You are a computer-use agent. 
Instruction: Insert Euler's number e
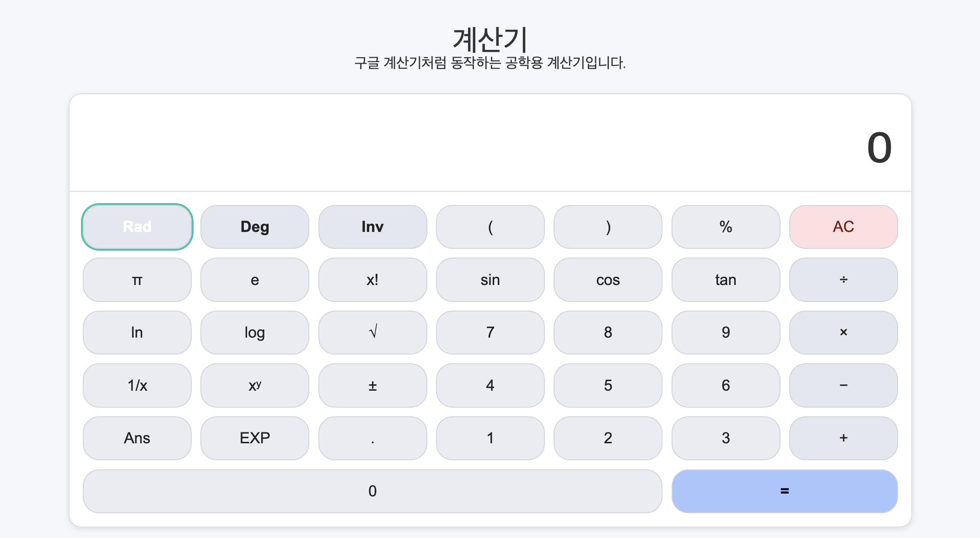point(254,280)
